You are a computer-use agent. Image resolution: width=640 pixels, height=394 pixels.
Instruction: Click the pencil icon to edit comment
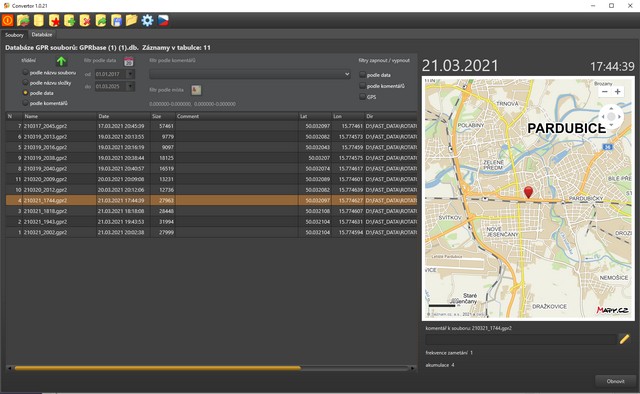pos(624,339)
